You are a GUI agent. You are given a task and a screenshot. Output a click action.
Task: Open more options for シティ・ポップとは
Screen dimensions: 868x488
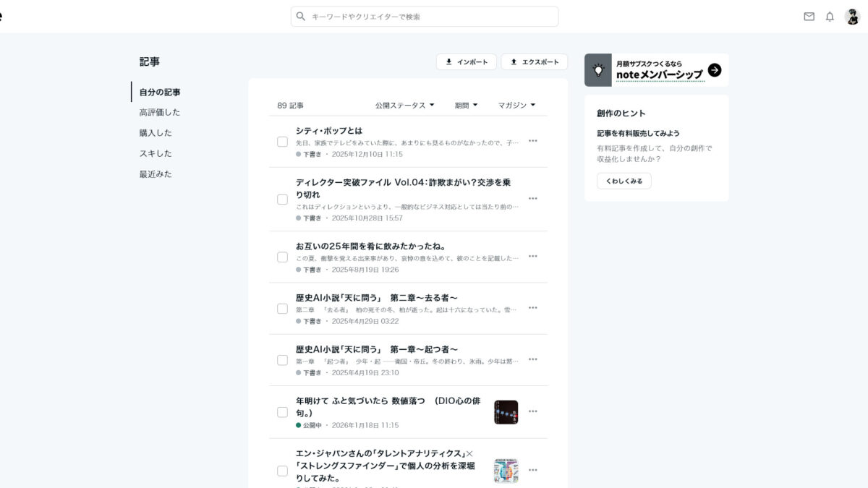click(x=533, y=141)
